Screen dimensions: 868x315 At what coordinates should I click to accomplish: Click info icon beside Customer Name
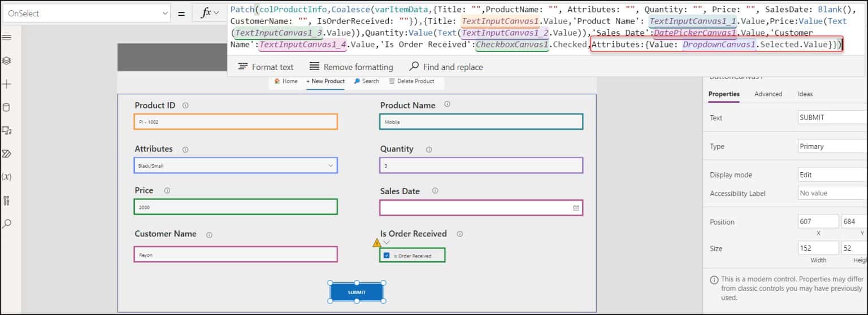[x=209, y=235]
